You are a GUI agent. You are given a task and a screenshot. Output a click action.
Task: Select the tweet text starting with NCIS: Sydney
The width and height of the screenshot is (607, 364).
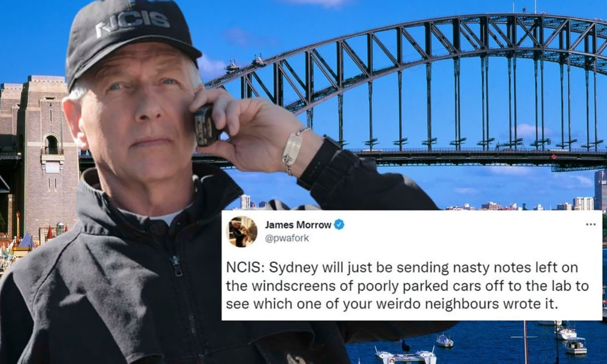click(x=407, y=286)
